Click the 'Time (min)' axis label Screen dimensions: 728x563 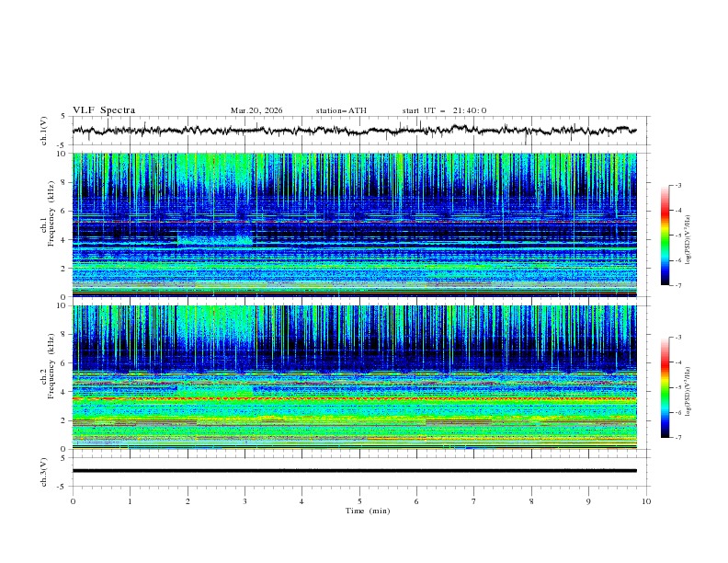(x=368, y=511)
